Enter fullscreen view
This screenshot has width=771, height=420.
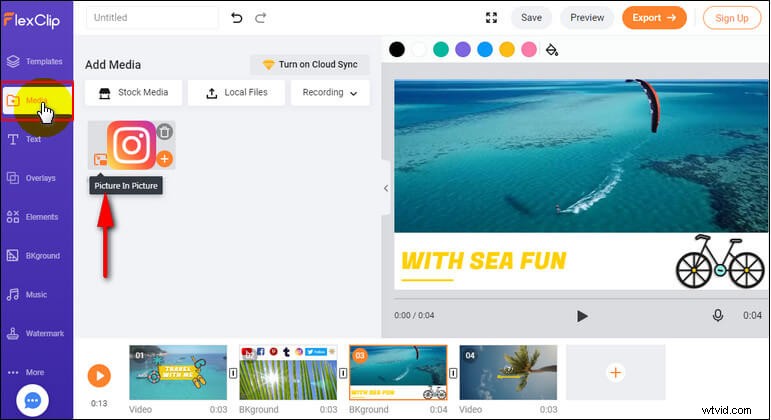[491, 18]
